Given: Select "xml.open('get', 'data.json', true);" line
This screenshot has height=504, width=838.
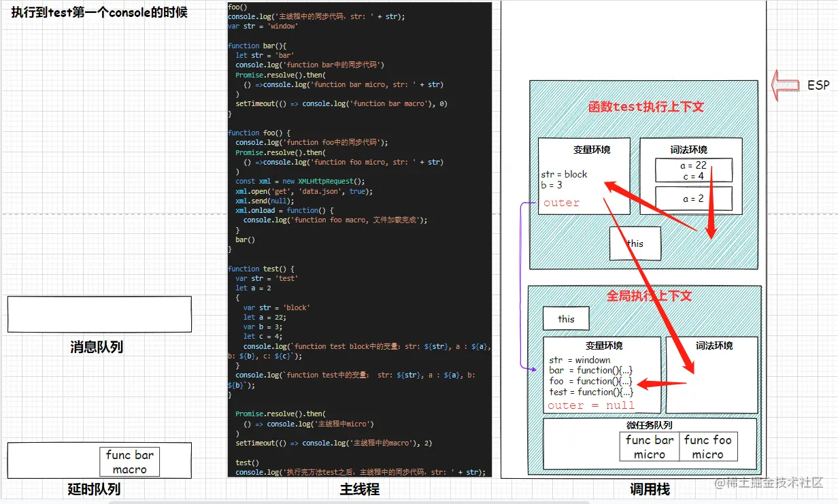Looking at the screenshot, I should 304,191.
